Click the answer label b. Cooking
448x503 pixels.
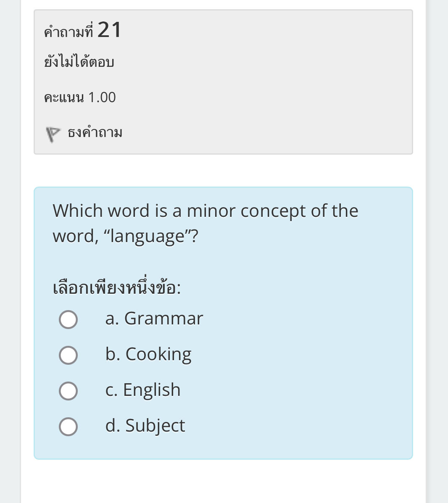(x=148, y=354)
